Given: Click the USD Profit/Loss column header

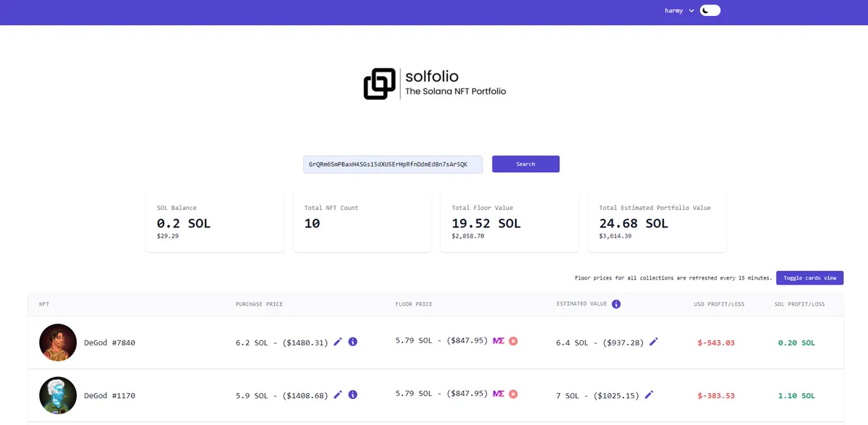Looking at the screenshot, I should (719, 304).
